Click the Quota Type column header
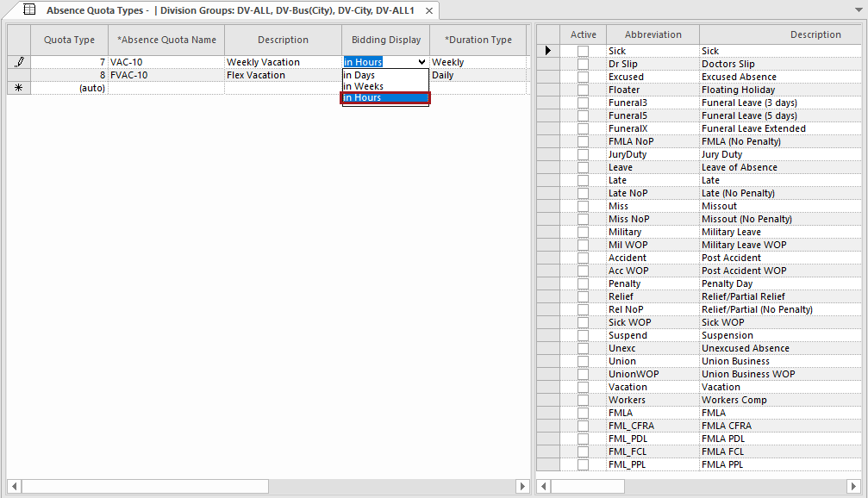 point(69,39)
